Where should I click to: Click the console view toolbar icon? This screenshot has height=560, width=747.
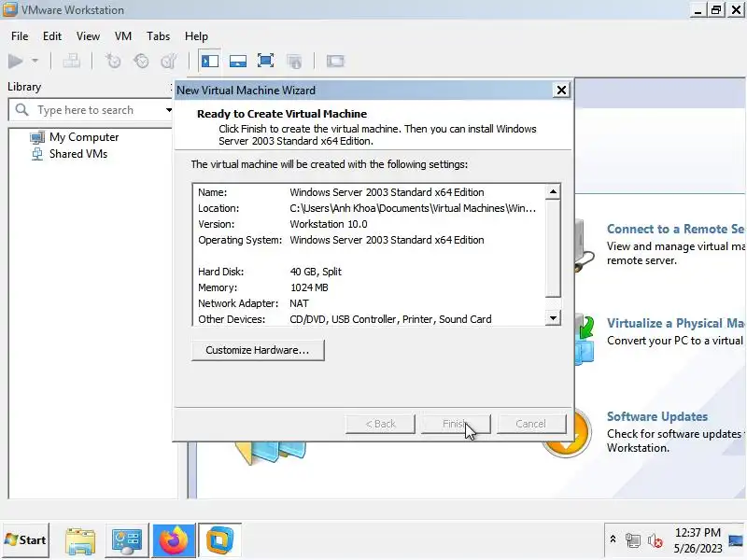[x=335, y=61]
